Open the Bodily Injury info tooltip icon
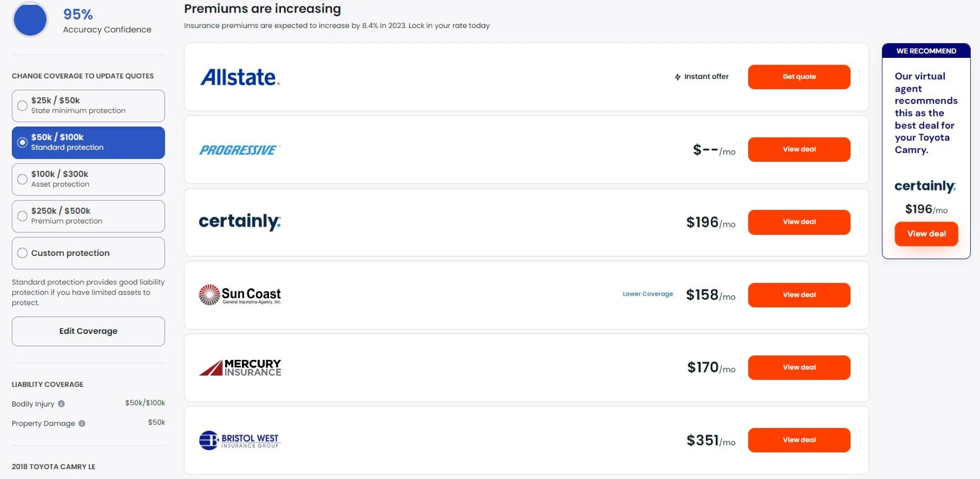Viewport: 980px width, 479px height. tap(62, 404)
